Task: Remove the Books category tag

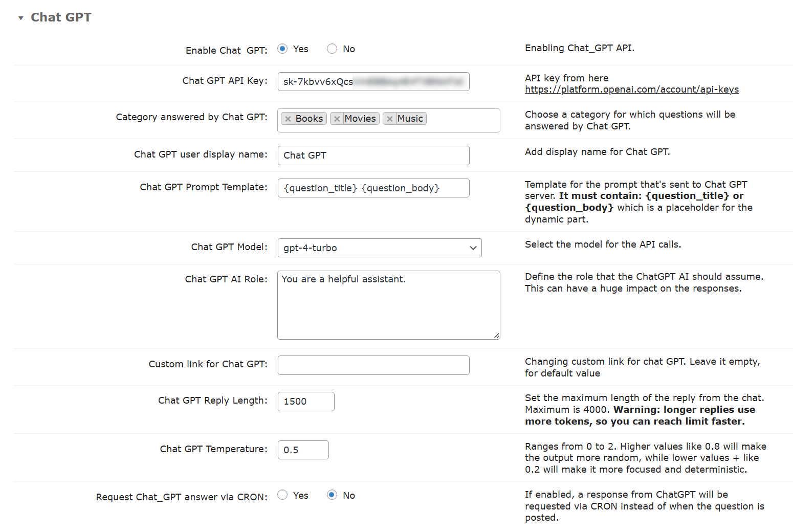Action: (x=288, y=119)
